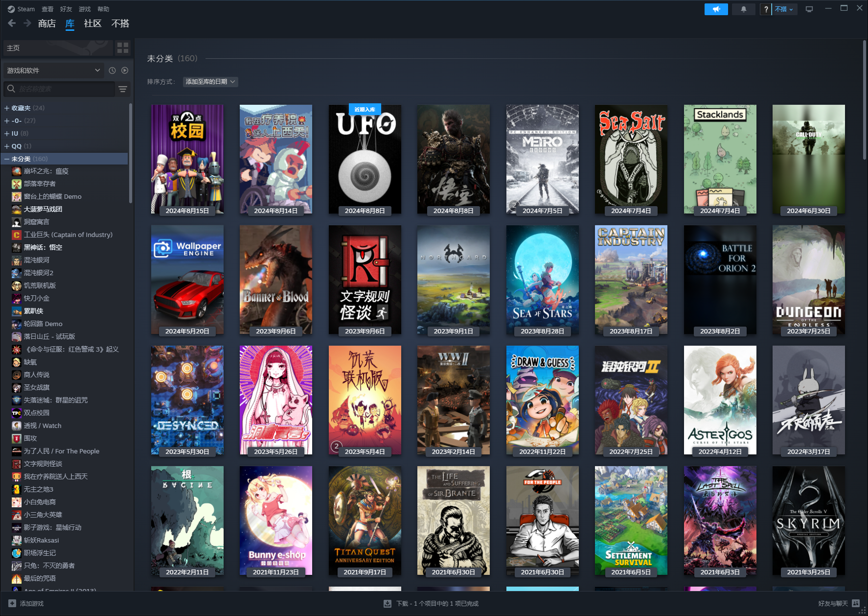This screenshot has width=868, height=616.
Task: Click the add game plus icon
Action: [x=12, y=603]
